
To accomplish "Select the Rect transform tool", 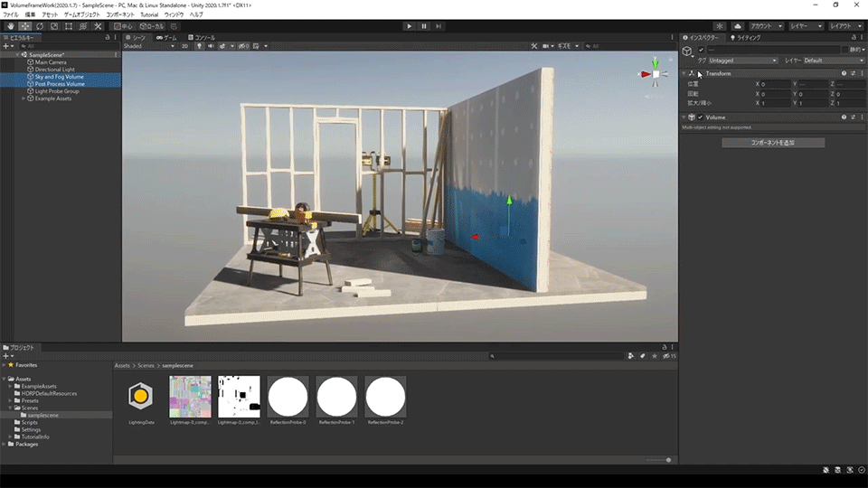I will coord(69,26).
